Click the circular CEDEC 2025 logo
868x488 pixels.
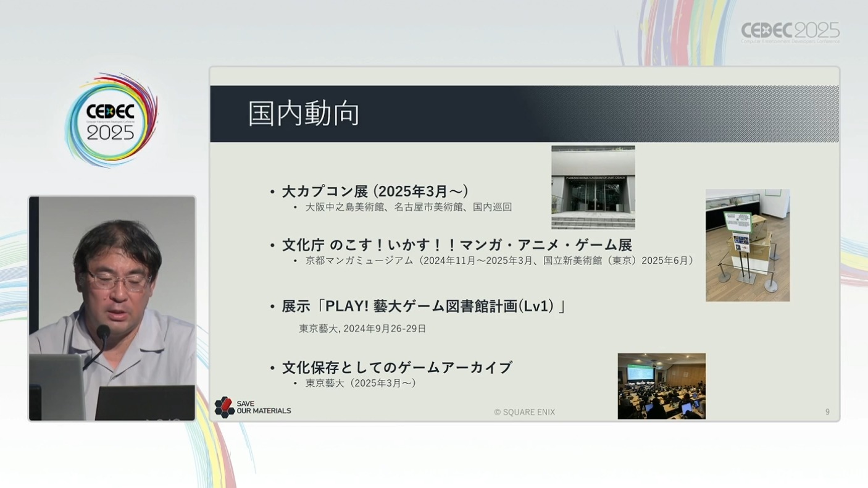(111, 120)
